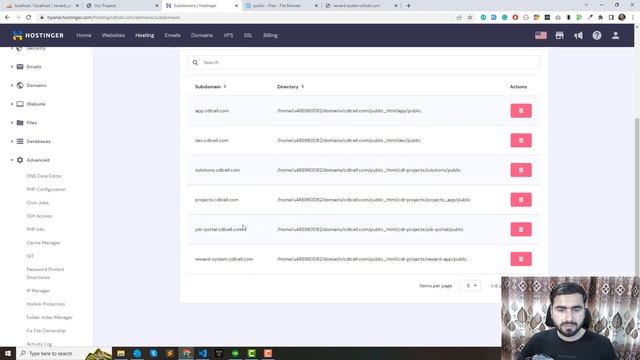640x360 pixels.
Task: Delete the reward-system.cdlcell.com subdomain
Action: point(521,259)
